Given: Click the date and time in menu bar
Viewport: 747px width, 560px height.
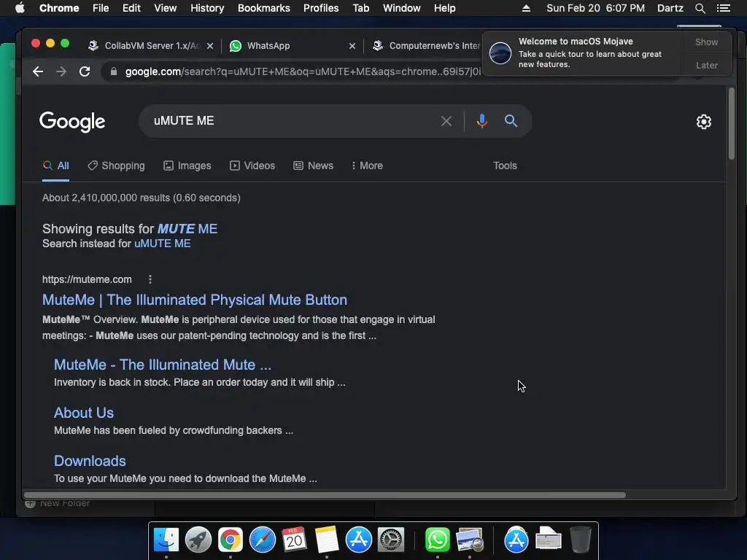Looking at the screenshot, I should pyautogui.click(x=595, y=8).
